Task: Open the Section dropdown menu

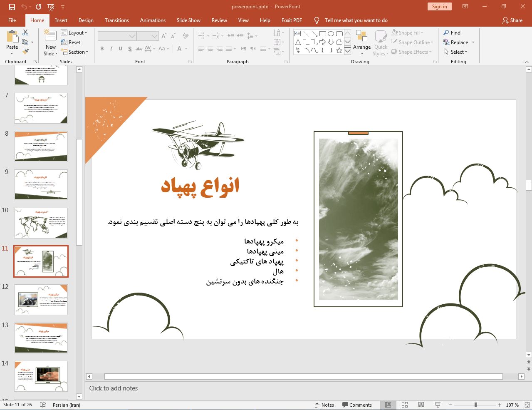Action: click(75, 52)
